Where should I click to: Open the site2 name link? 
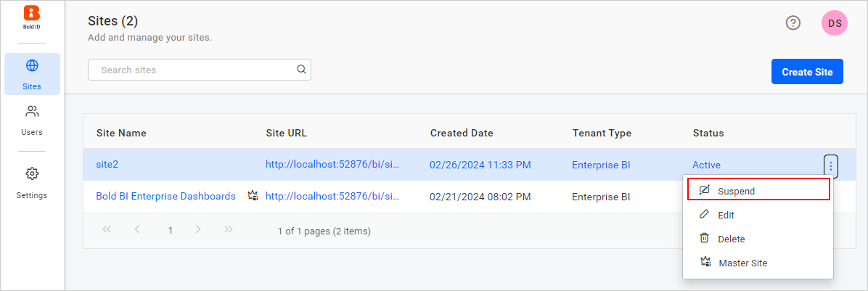tap(107, 165)
